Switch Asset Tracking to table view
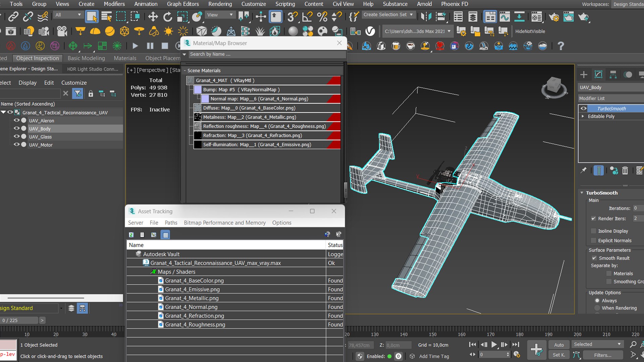 165,235
